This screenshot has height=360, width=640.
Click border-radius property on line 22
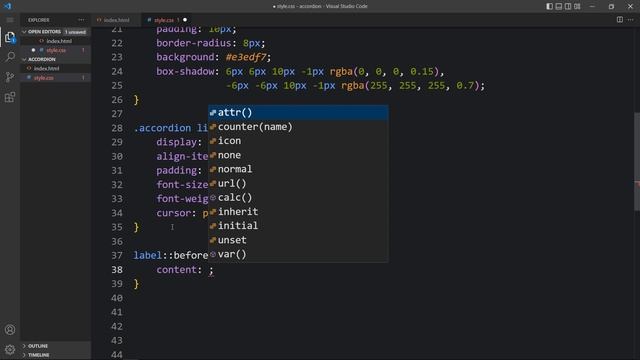pos(193,43)
